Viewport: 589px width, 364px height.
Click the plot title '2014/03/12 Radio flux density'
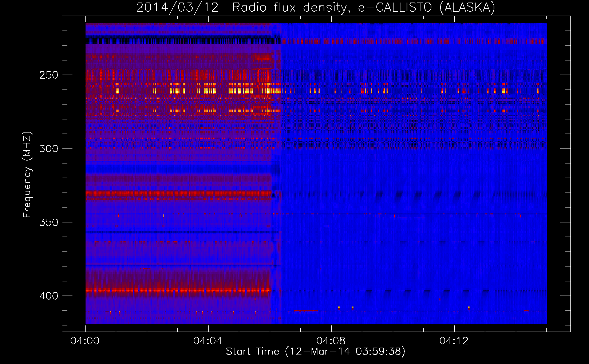tap(316, 7)
